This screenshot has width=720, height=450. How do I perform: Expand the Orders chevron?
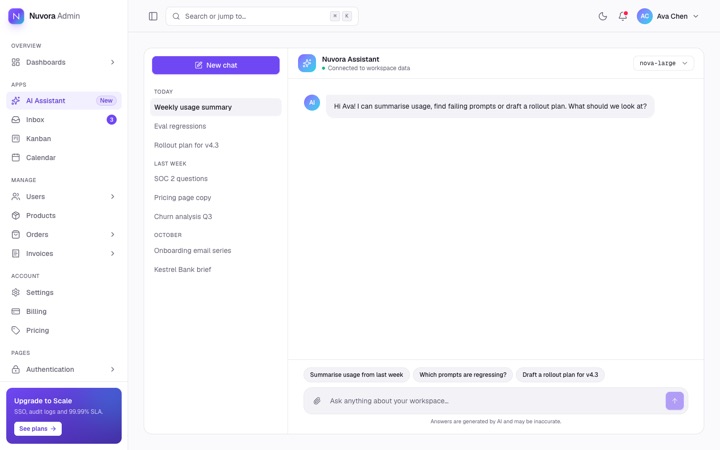(112, 234)
